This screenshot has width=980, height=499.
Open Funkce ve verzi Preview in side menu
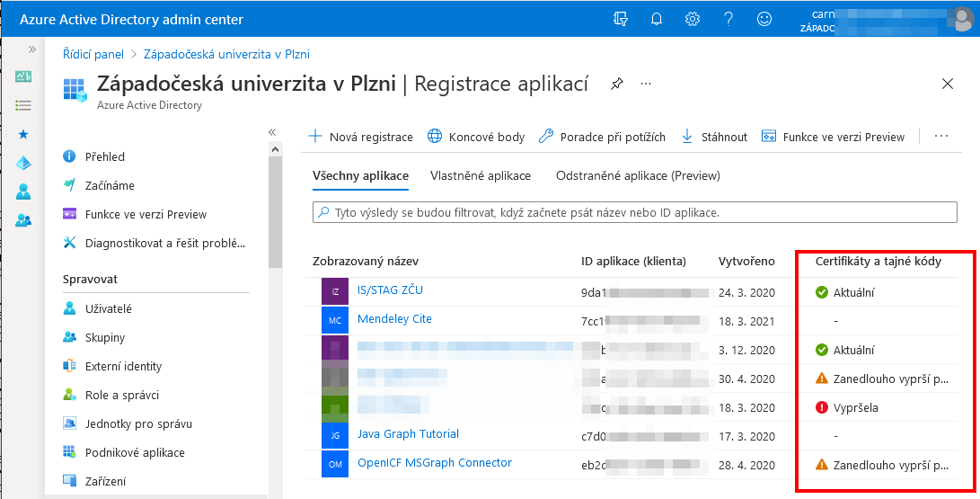pyautogui.click(x=146, y=215)
